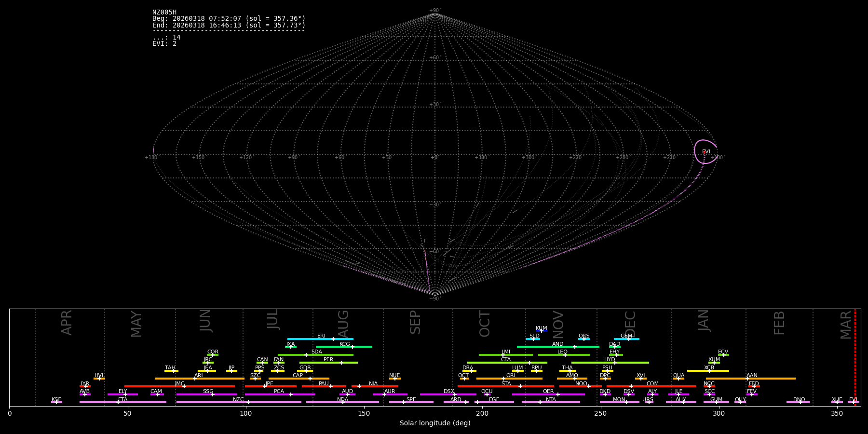This screenshot has width=868, height=434.
Task: Click the GEM shower label
Action: [626, 336]
